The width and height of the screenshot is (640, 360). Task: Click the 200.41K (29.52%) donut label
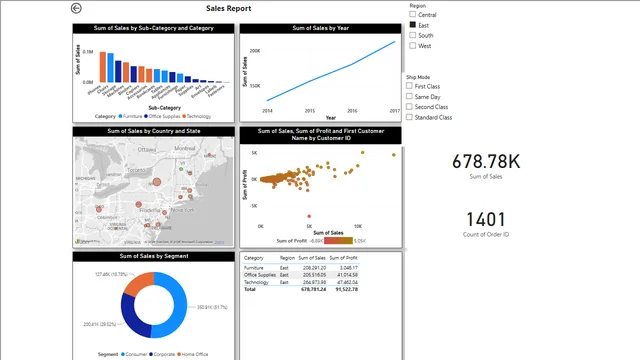(99, 324)
